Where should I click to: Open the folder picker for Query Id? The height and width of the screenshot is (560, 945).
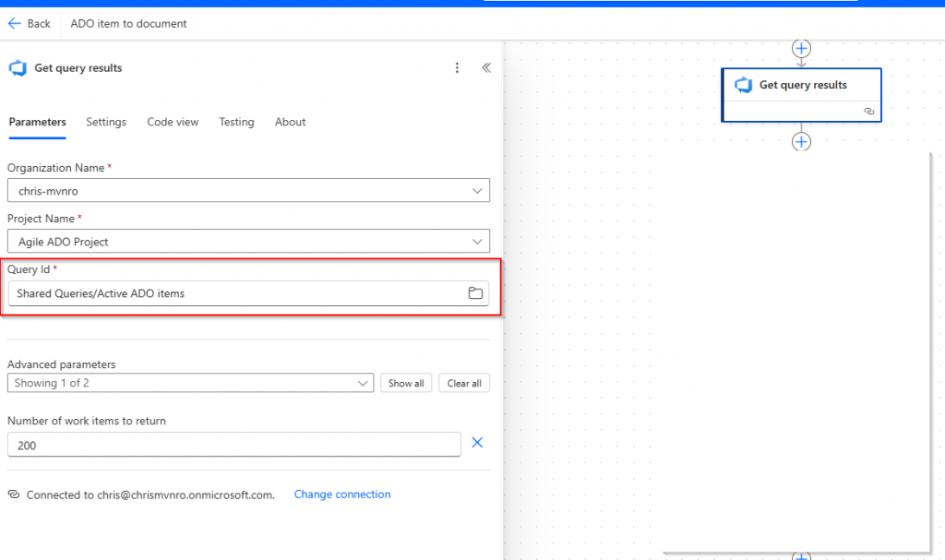[475, 293]
